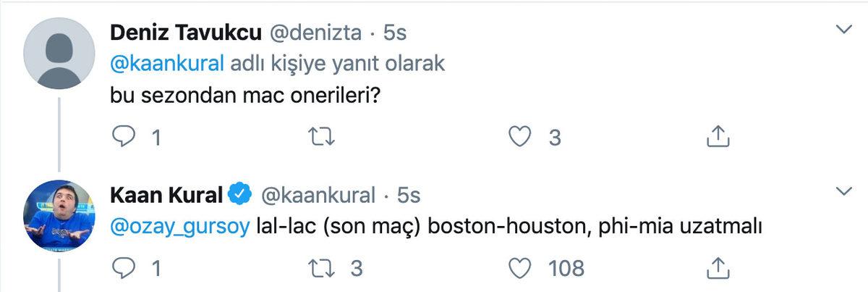Click the @kaankural handle next to Kaan Kural
This screenshot has width=868, height=292.
pyautogui.click(x=317, y=194)
